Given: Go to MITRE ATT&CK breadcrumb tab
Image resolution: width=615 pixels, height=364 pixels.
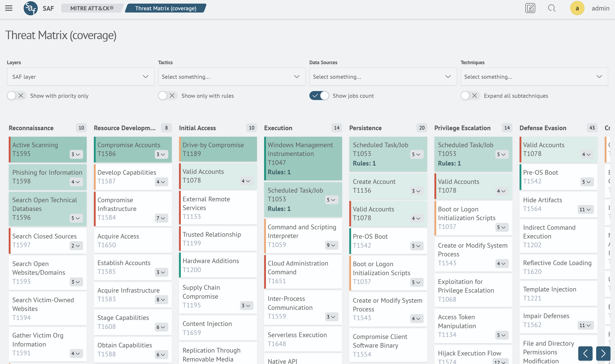Looking at the screenshot, I should point(92,8).
